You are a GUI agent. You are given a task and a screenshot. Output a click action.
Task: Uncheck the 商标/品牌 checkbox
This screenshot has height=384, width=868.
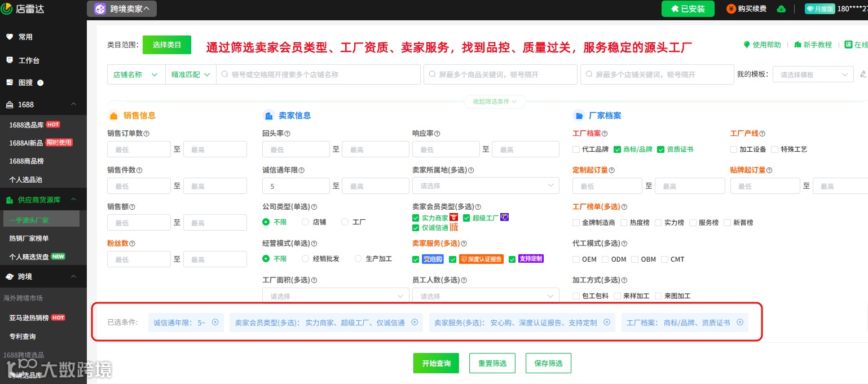(x=617, y=149)
